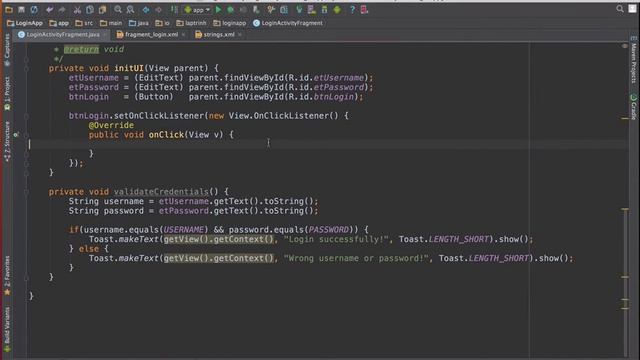Open Android Device Monitor icon
The image size is (640, 360).
pos(337,9)
